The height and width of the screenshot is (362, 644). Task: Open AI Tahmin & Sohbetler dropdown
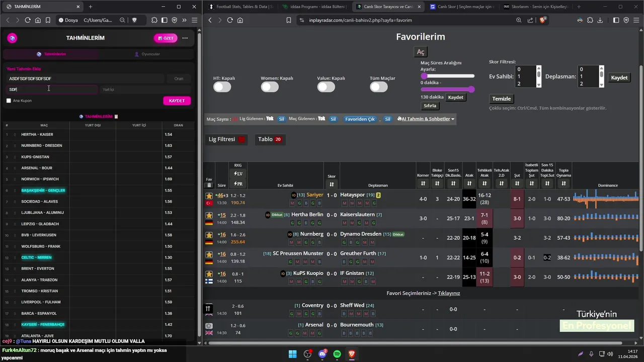[x=426, y=119]
